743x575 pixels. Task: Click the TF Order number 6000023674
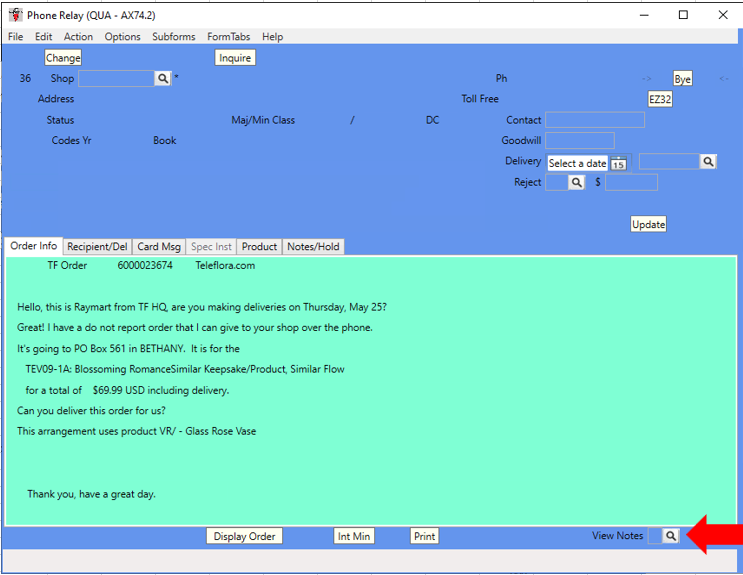click(x=145, y=265)
